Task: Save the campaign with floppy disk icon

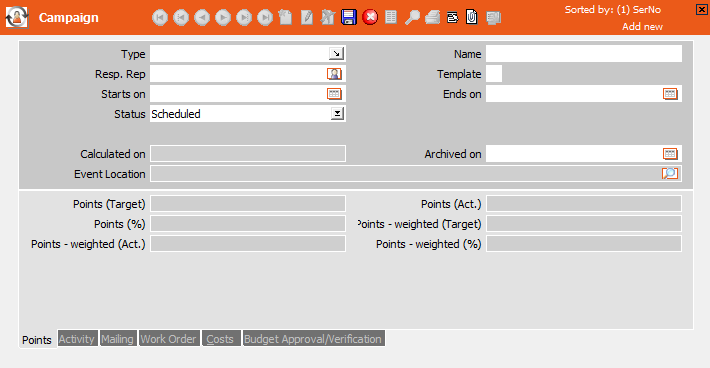Action: [x=349, y=17]
